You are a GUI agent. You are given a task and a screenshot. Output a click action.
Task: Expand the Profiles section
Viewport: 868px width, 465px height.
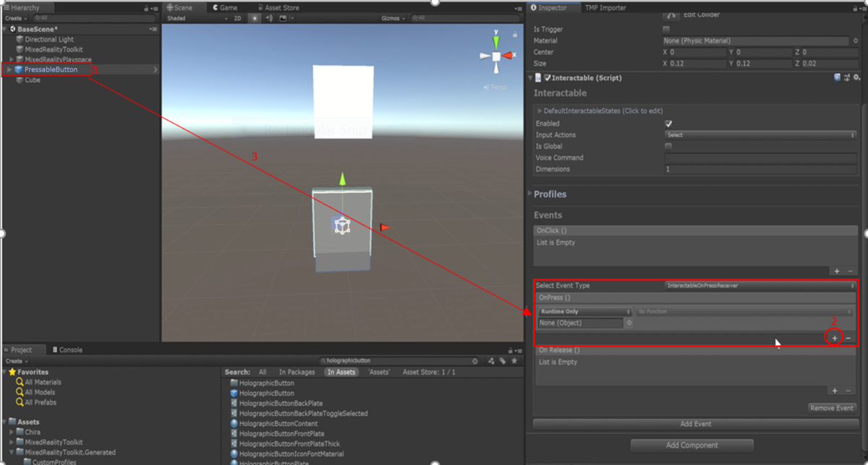pos(529,194)
